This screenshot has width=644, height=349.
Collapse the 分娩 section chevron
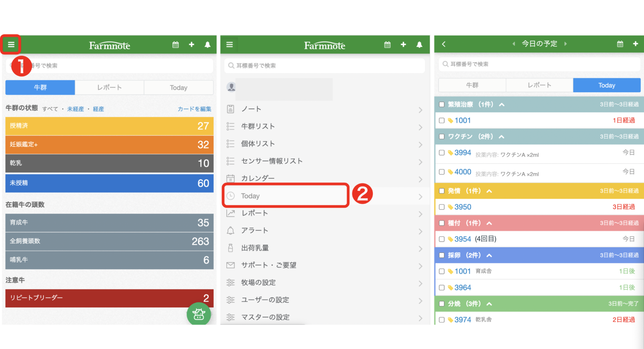click(489, 304)
